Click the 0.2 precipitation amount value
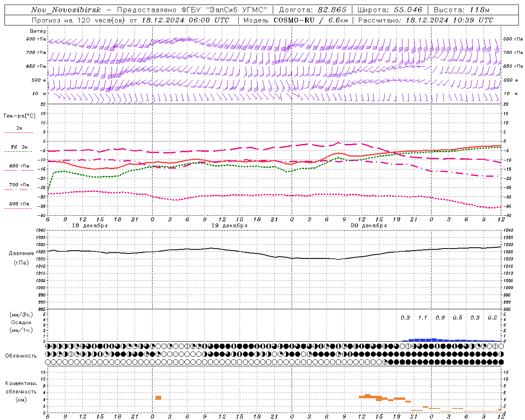525x420 pixels. tap(492, 318)
